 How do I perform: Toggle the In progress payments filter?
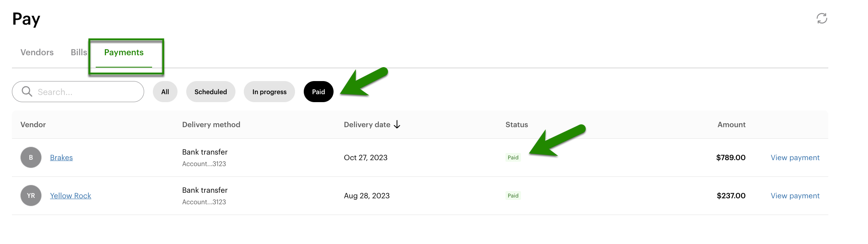point(269,91)
